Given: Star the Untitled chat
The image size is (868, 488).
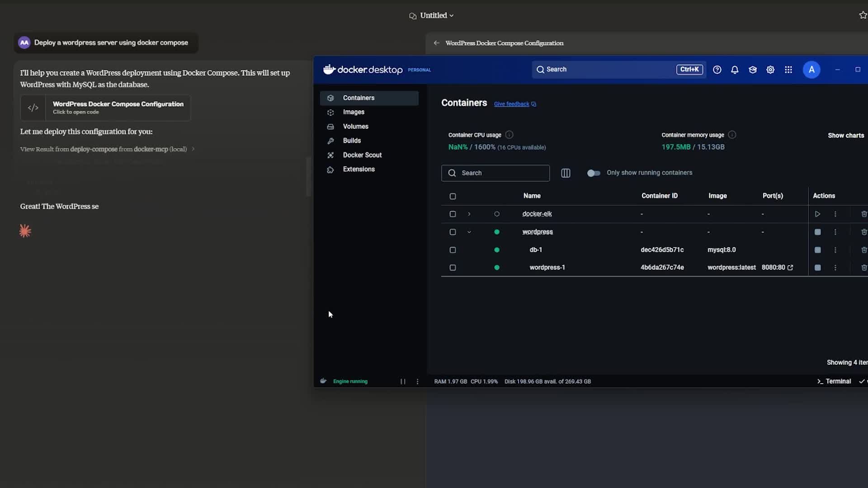Looking at the screenshot, I should click(x=863, y=15).
